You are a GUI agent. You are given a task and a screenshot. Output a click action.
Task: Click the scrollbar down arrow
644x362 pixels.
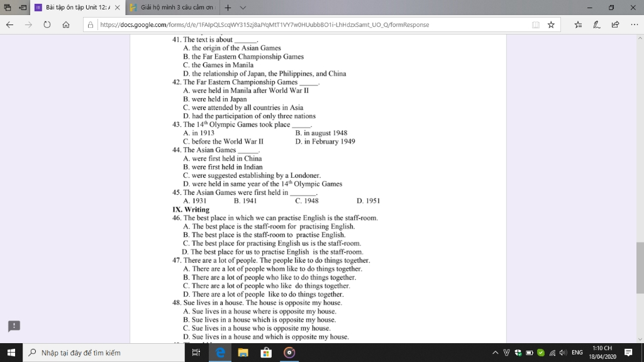pos(640,339)
